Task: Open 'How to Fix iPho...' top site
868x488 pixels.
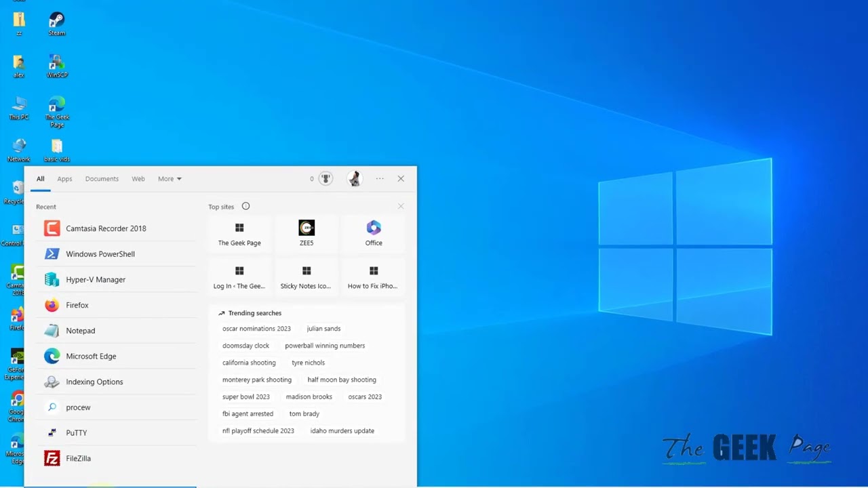Action: 374,277
